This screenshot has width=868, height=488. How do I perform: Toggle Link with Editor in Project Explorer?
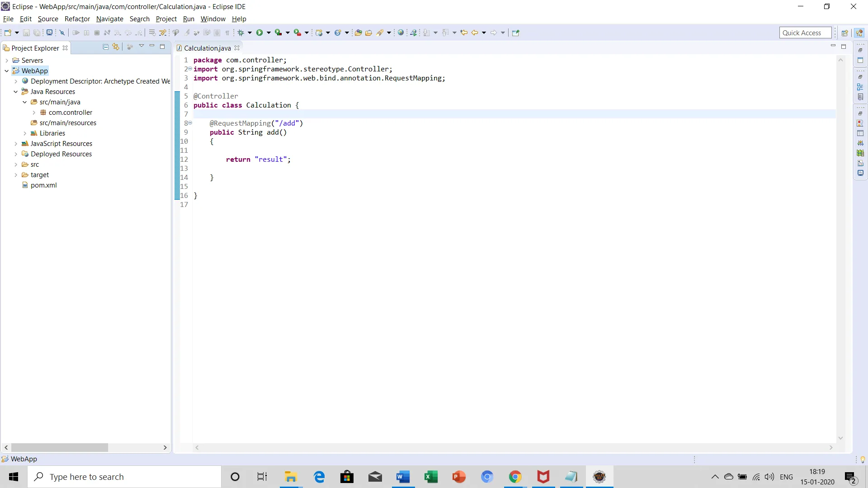click(116, 47)
